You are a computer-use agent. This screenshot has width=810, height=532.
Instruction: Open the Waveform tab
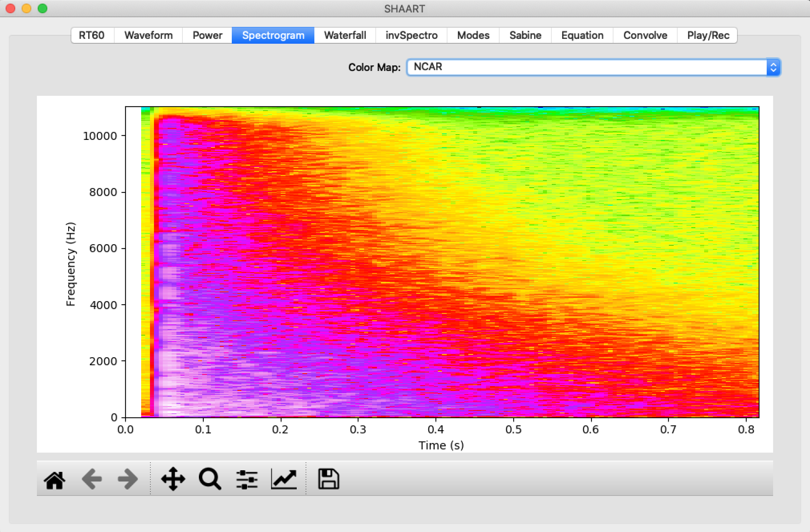(148, 35)
